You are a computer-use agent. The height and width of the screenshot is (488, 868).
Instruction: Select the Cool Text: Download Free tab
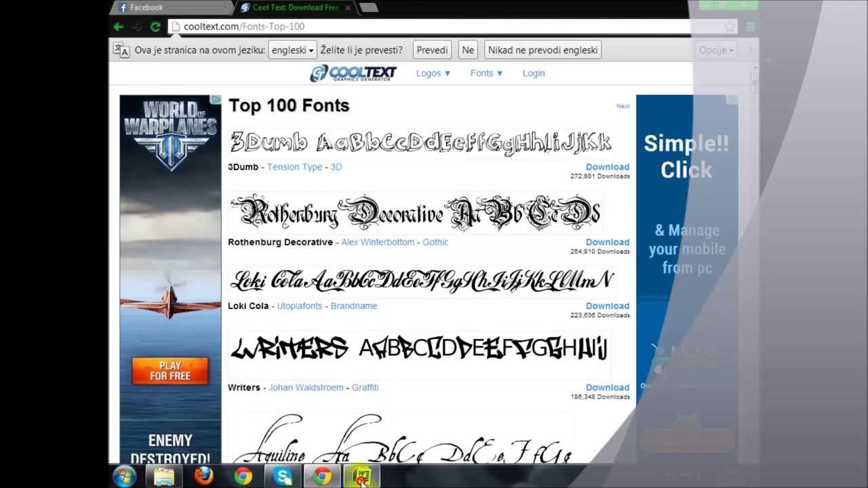(x=295, y=7)
